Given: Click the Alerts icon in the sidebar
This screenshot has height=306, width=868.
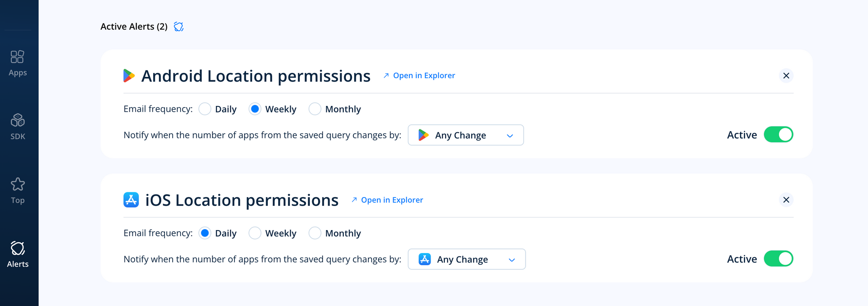Looking at the screenshot, I should point(17,253).
